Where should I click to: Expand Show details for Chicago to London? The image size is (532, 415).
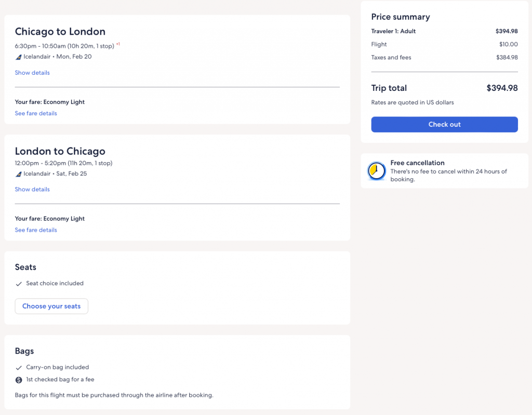(32, 73)
